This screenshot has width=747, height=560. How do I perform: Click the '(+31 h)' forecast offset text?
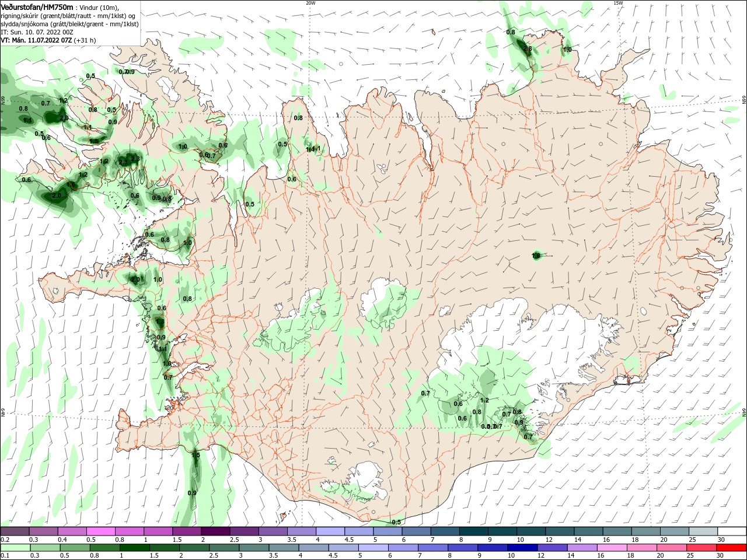click(85, 40)
